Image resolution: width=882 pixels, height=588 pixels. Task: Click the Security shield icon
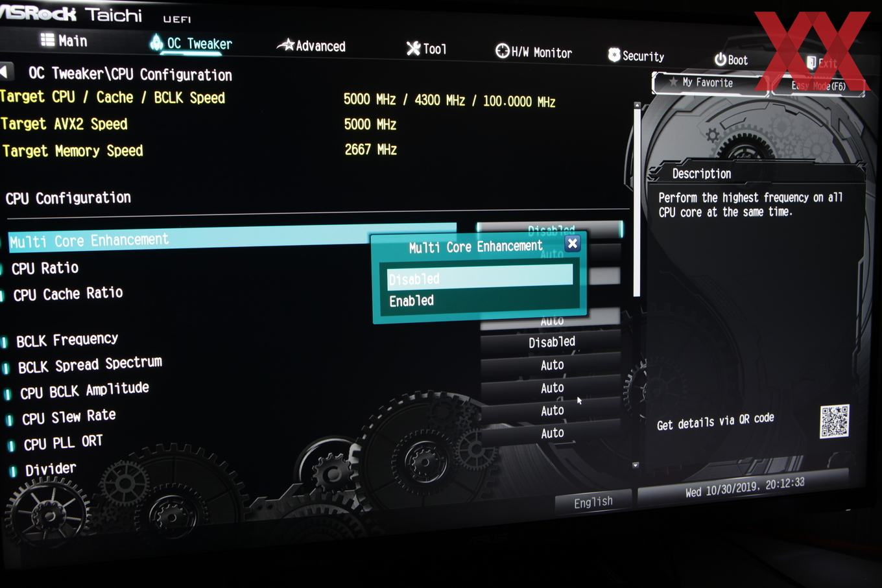tap(614, 54)
